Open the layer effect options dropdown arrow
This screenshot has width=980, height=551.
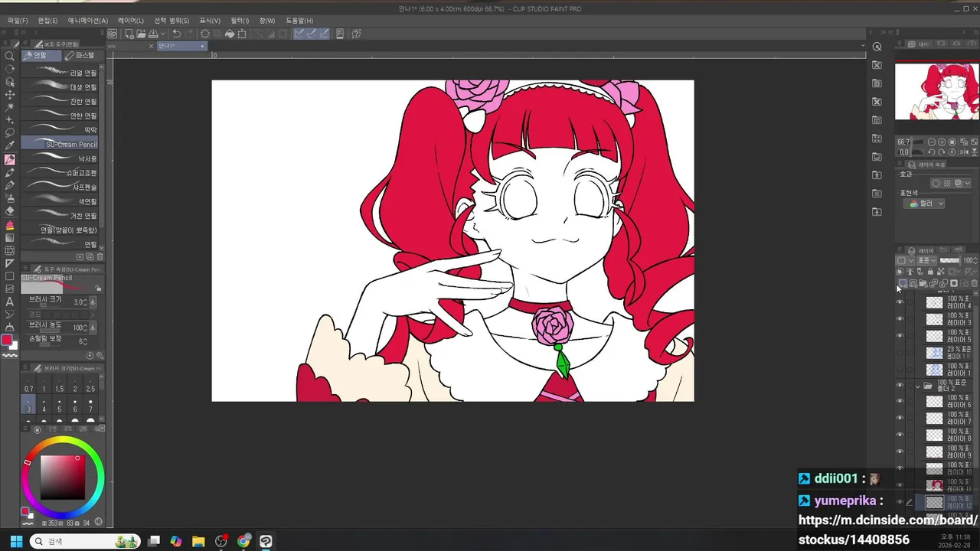pyautogui.click(x=968, y=183)
